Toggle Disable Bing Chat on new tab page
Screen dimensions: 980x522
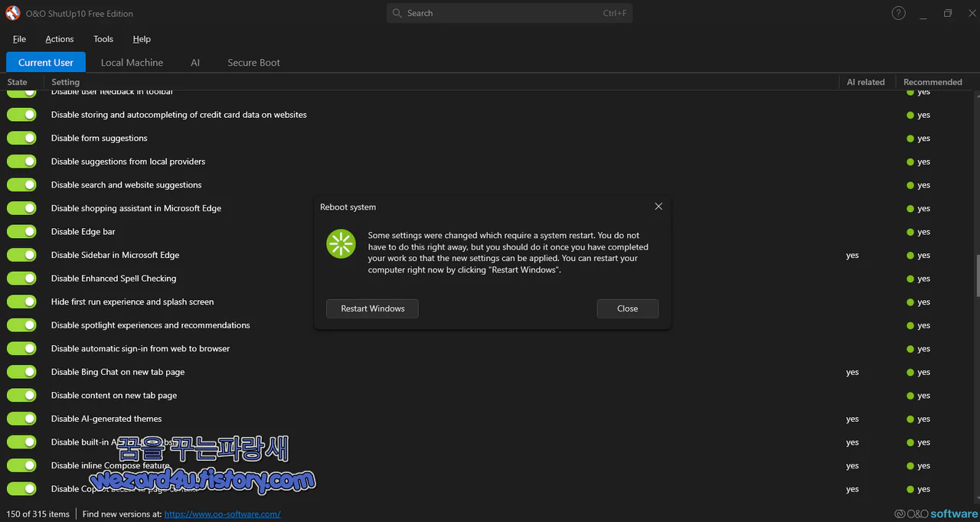pyautogui.click(x=21, y=371)
